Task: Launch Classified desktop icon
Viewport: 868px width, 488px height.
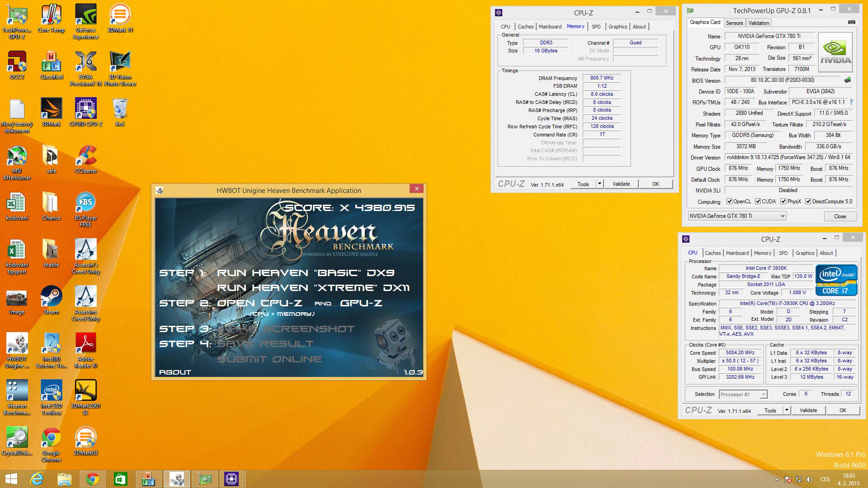Action: [51, 65]
